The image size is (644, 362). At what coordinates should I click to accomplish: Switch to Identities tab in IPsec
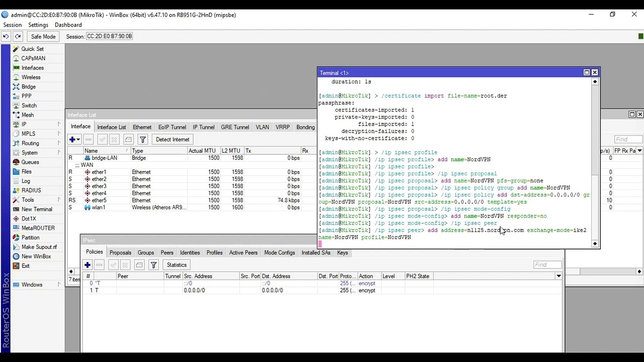click(190, 252)
